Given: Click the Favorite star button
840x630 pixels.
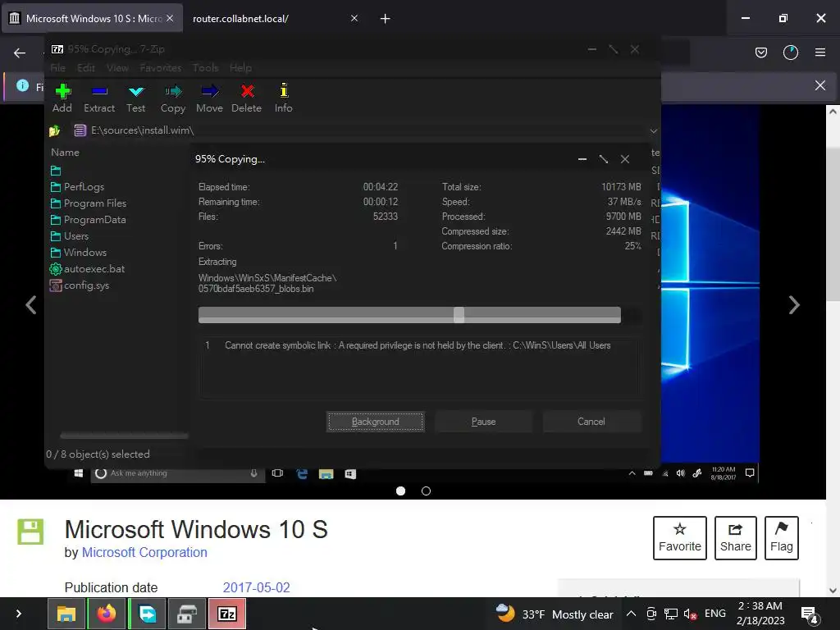Looking at the screenshot, I should (x=680, y=538).
